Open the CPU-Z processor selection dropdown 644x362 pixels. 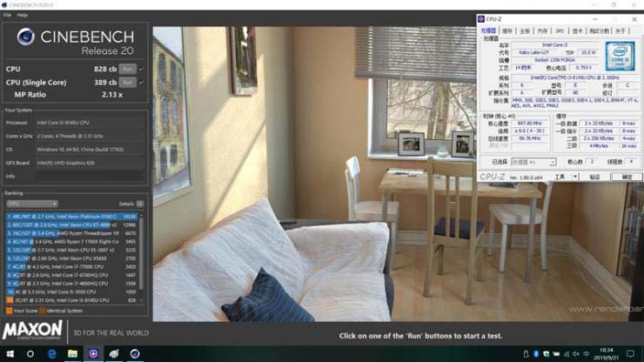[x=533, y=163]
